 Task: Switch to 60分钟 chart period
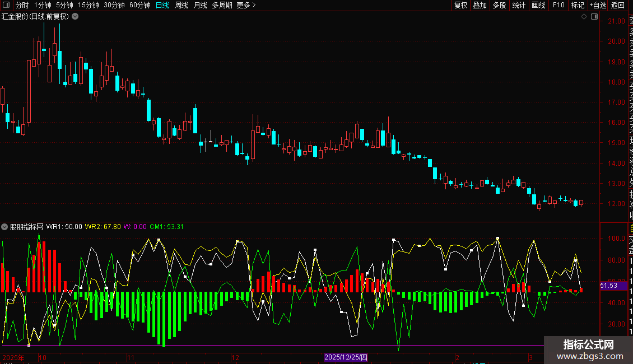point(140,5)
